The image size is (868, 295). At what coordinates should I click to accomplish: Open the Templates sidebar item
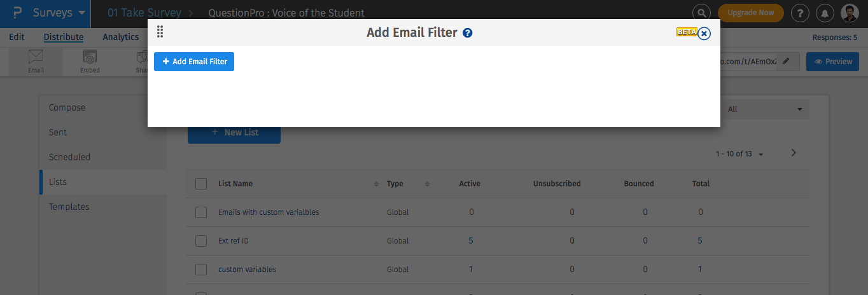[x=69, y=207]
